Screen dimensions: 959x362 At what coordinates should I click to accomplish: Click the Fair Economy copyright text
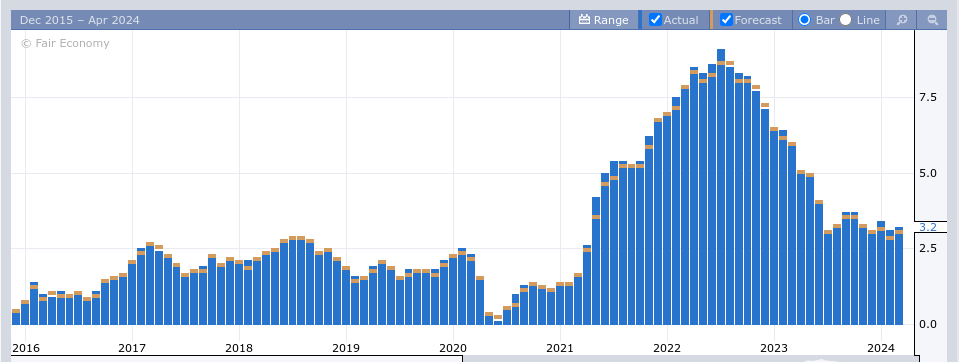point(65,43)
